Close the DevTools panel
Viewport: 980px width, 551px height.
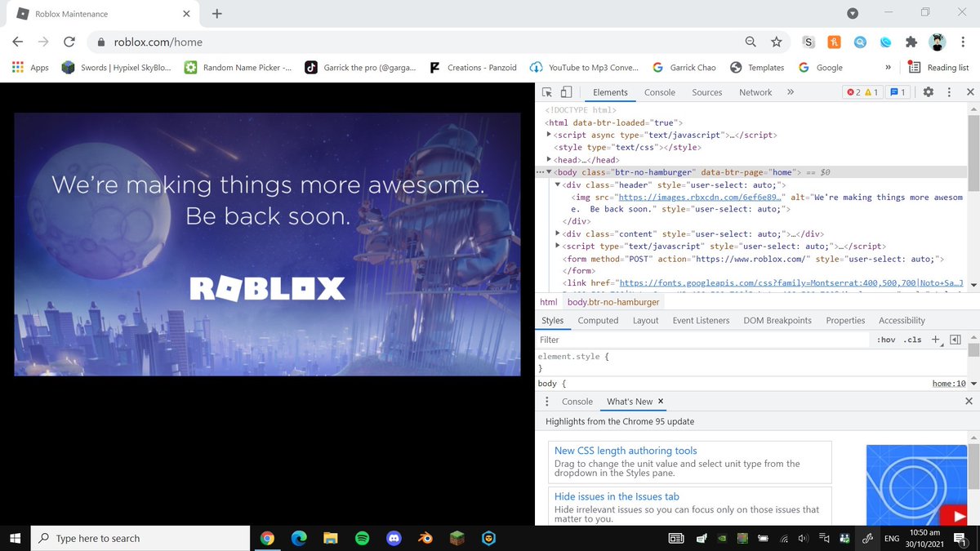(970, 92)
